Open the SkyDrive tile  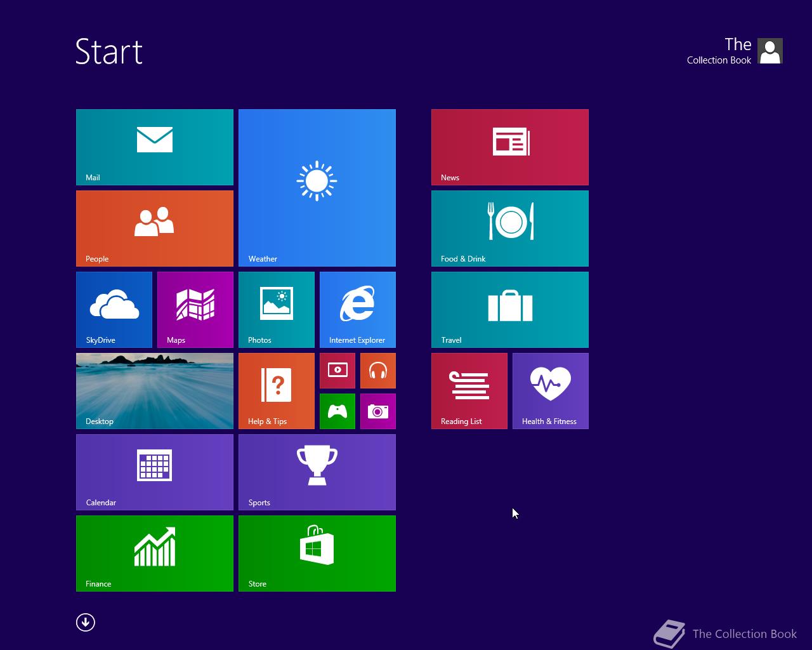tap(114, 310)
